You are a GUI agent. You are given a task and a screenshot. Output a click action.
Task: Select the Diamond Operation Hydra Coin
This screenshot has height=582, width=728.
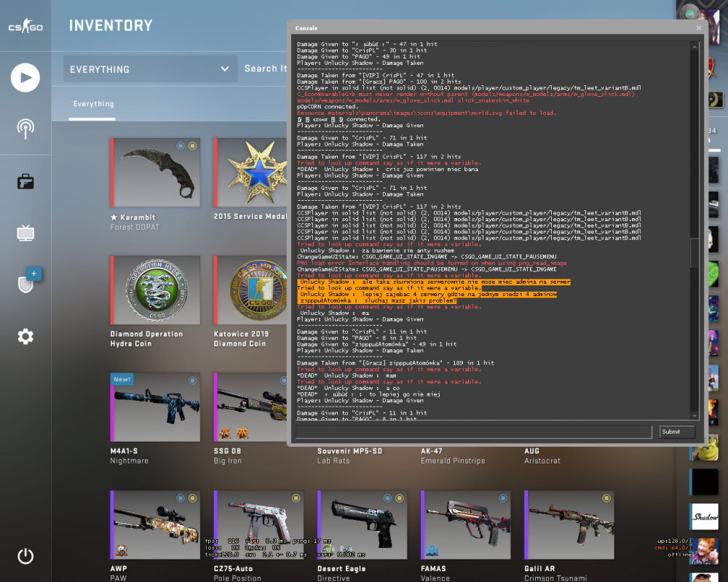[155, 301]
